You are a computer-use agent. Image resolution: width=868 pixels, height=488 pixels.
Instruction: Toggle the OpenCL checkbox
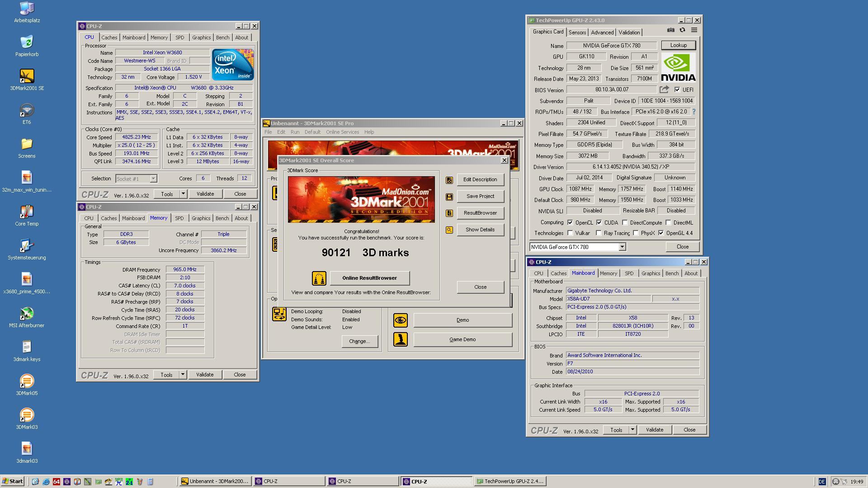pyautogui.click(x=570, y=223)
